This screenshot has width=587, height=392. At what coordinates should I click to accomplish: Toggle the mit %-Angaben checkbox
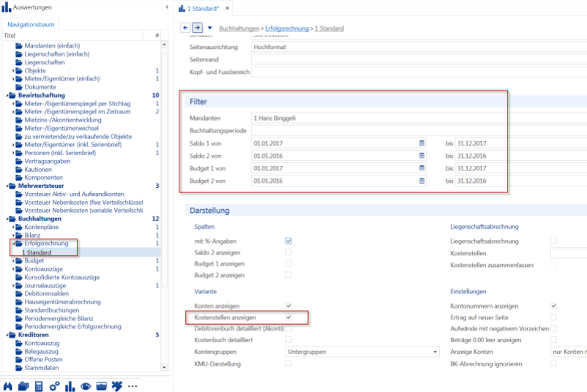[288, 241]
